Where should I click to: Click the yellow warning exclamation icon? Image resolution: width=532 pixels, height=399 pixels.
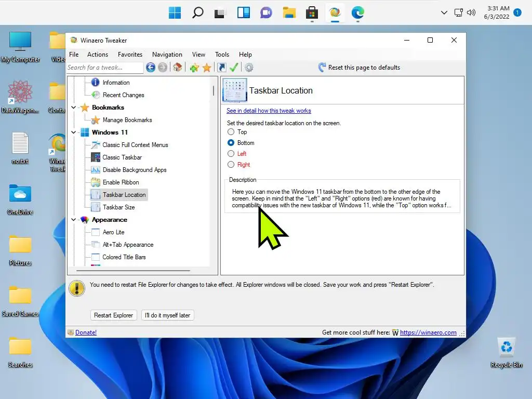coord(77,288)
